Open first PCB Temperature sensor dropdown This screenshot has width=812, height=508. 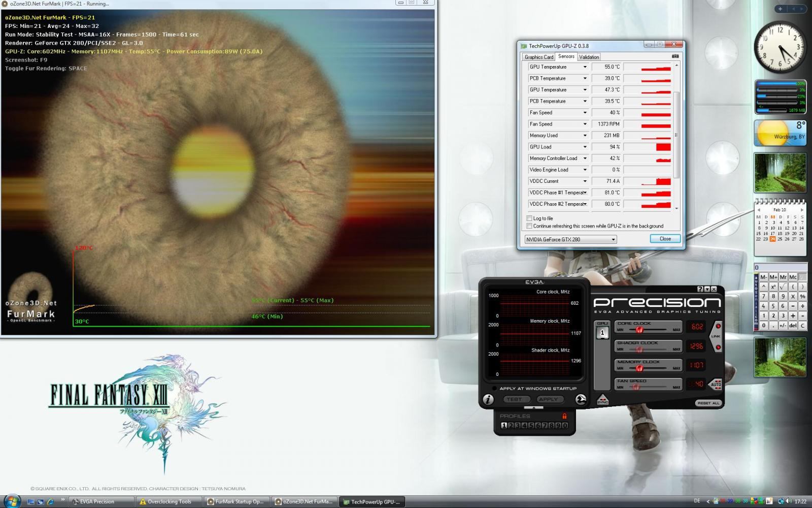click(585, 78)
